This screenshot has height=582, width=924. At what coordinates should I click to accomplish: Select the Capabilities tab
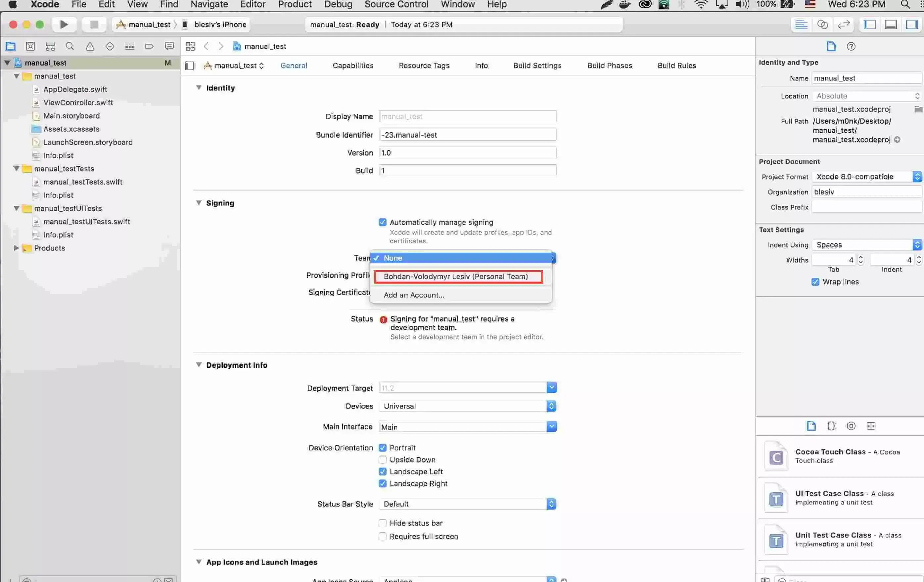point(353,65)
